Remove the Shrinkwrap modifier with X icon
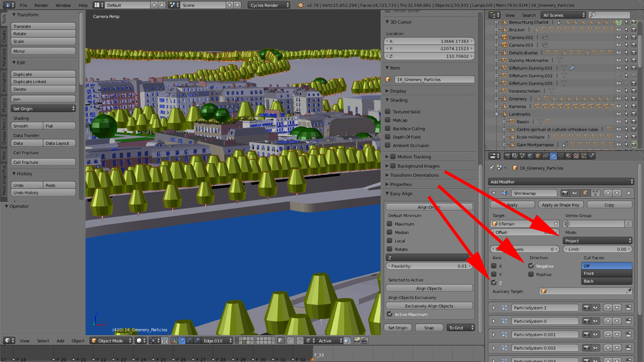The width and height of the screenshot is (644, 362). pyautogui.click(x=628, y=193)
